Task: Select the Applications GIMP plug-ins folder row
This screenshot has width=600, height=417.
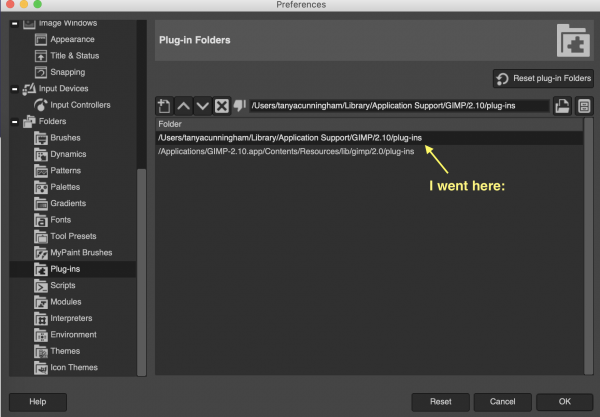Action: tap(369, 151)
